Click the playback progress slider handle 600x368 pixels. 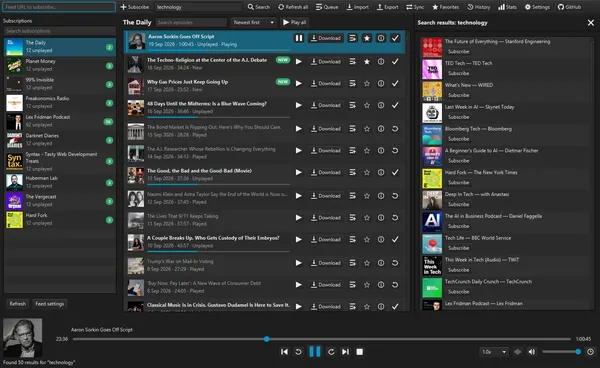pos(267,339)
